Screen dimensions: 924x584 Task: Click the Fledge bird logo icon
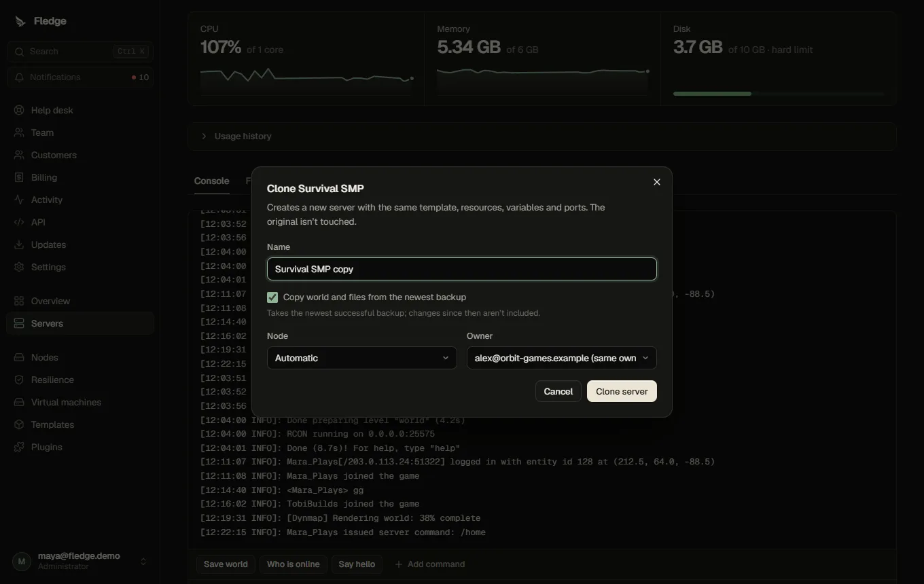tap(20, 21)
